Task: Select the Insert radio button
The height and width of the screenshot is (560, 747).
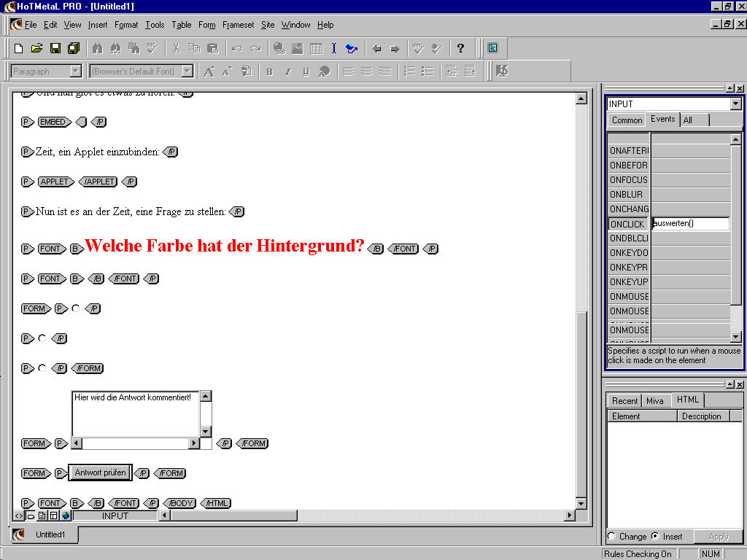Action: tap(655, 537)
